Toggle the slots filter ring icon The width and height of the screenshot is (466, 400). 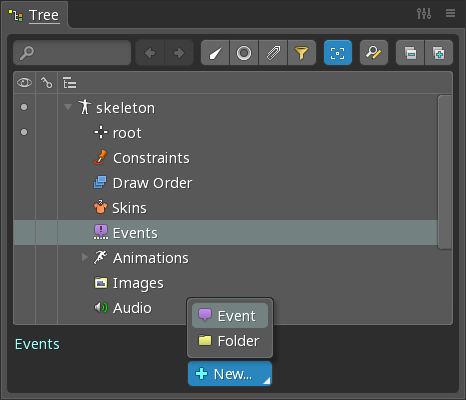[244, 53]
